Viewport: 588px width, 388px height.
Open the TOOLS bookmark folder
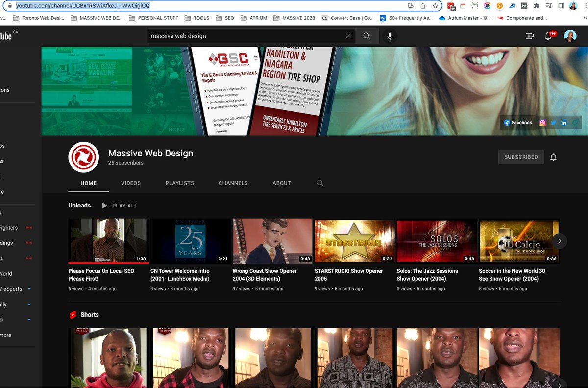point(197,18)
